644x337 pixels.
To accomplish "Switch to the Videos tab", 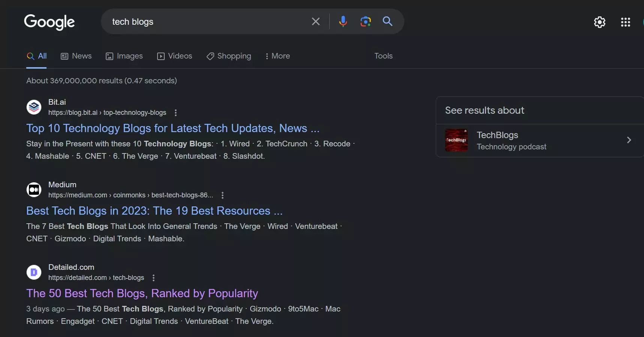I will click(174, 56).
